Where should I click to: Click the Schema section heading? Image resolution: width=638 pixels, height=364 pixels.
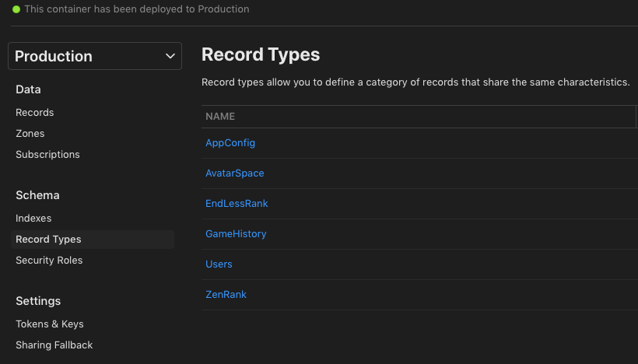point(37,195)
